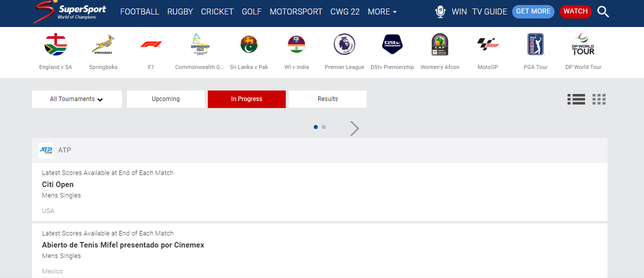Select the Premier League lion icon
The height and width of the screenshot is (278, 644).
tap(344, 44)
